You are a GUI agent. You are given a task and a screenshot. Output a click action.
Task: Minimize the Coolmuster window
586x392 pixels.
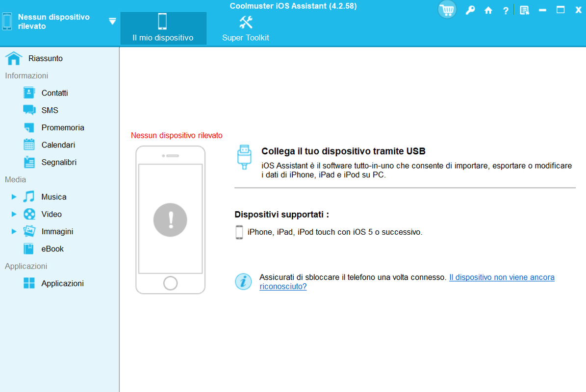(x=542, y=10)
